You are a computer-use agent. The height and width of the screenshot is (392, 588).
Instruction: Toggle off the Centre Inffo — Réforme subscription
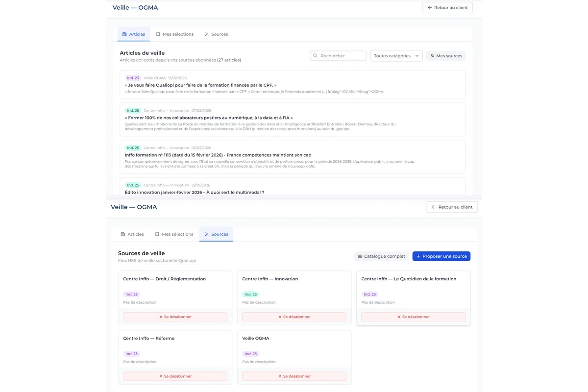pyautogui.click(x=174, y=376)
